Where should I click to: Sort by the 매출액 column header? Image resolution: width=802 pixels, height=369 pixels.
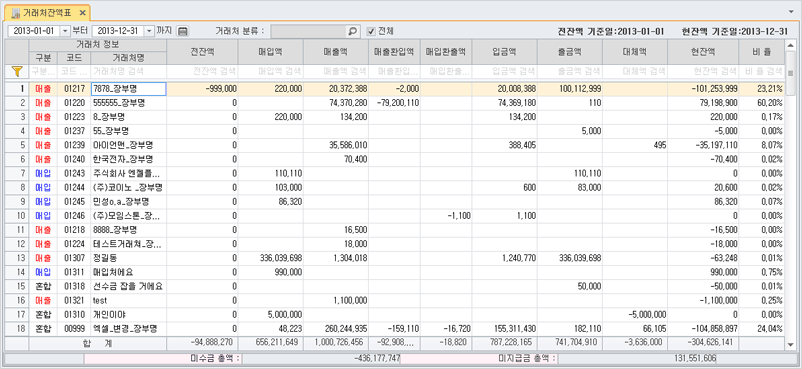(x=336, y=52)
